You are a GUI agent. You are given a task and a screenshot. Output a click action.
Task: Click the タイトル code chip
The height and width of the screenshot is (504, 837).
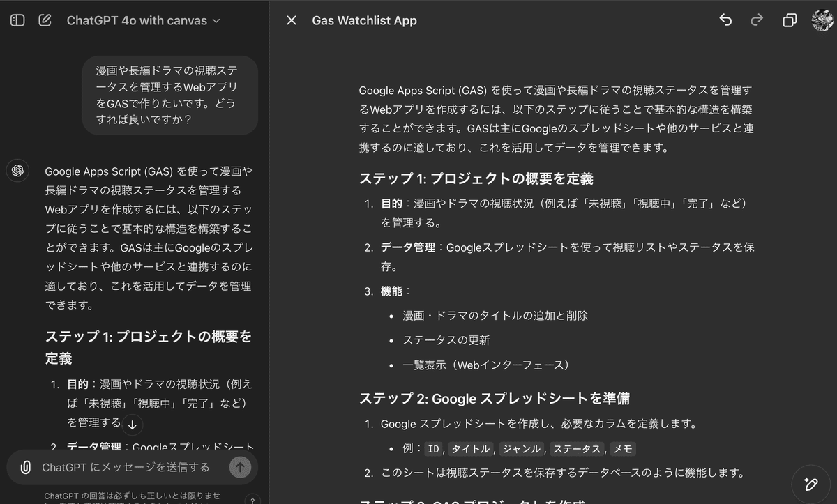coord(471,449)
